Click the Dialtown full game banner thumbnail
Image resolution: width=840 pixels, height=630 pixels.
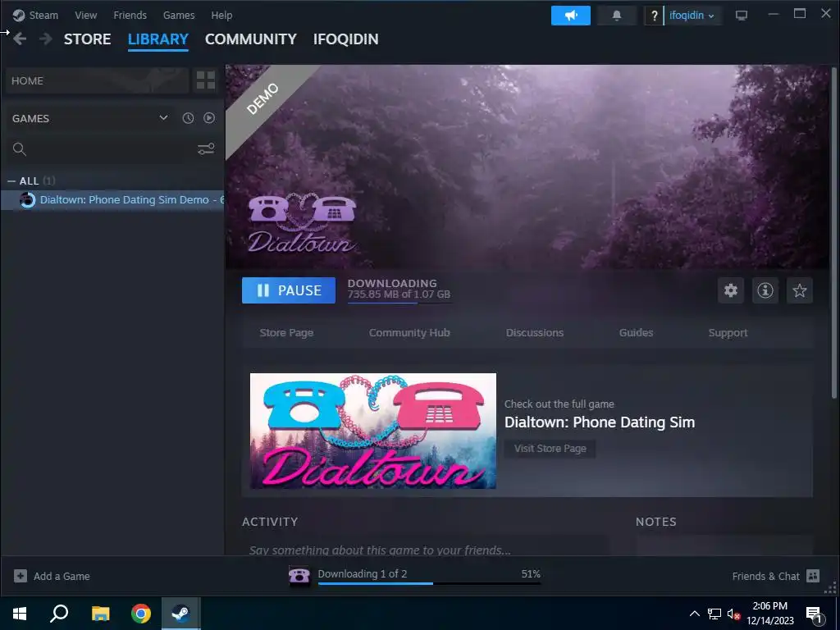click(373, 431)
